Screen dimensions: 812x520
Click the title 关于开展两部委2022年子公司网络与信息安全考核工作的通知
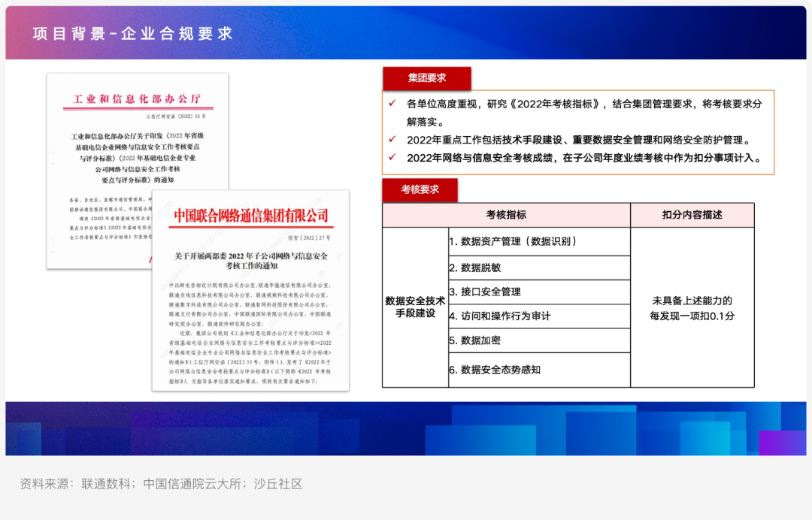[251, 261]
